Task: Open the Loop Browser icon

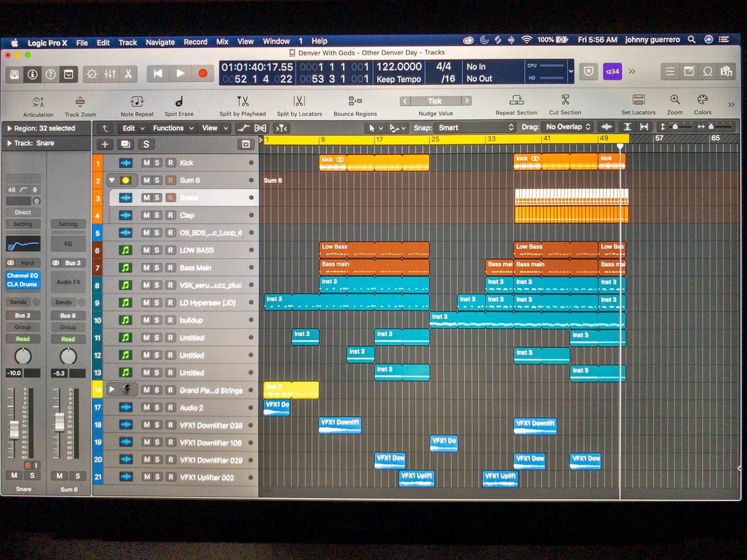Action: [x=708, y=71]
